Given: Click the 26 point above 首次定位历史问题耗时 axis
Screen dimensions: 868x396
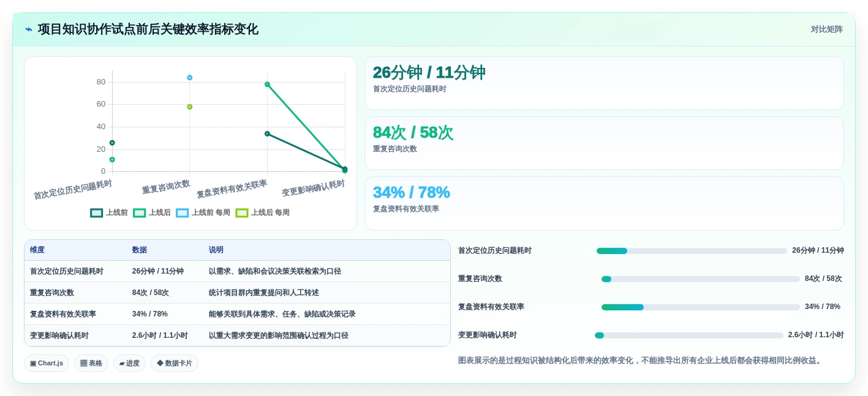Looking at the screenshot, I should click(112, 143).
